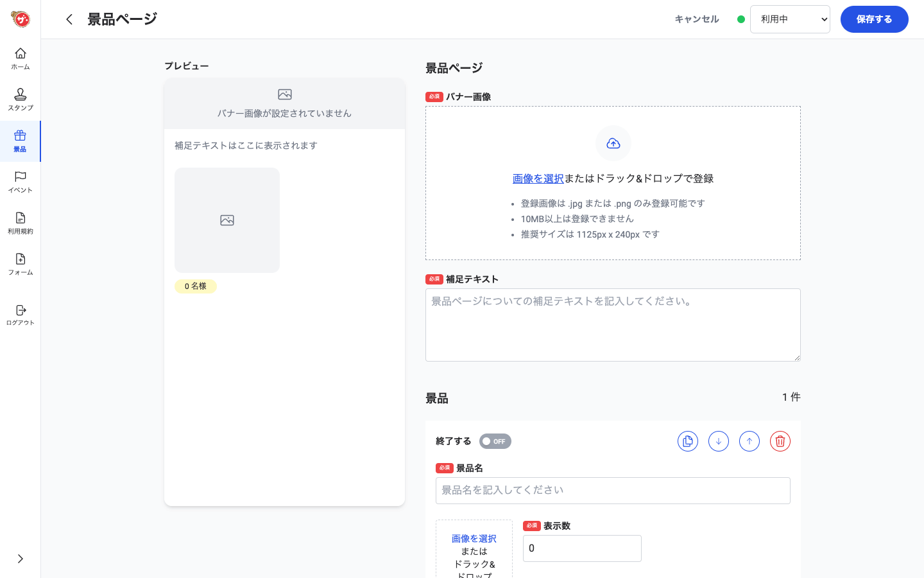This screenshot has width=924, height=578.
Task: Click the 表示数 number input field
Action: (x=582, y=548)
